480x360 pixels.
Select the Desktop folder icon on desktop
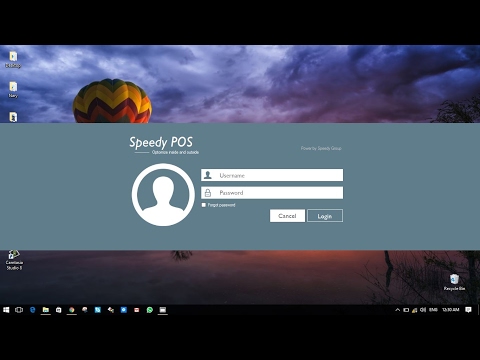[x=13, y=60]
